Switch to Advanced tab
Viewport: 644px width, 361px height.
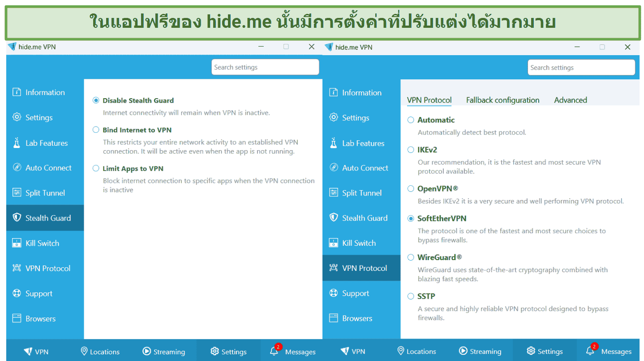(571, 100)
